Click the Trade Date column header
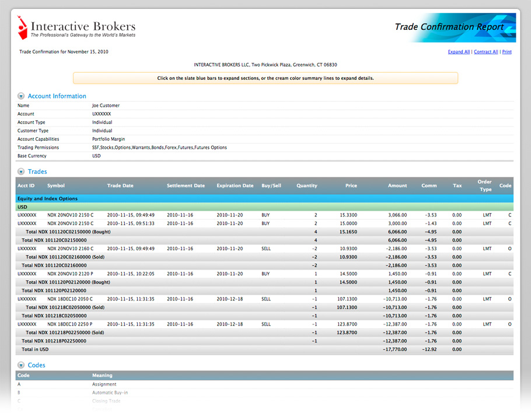 [x=120, y=185]
